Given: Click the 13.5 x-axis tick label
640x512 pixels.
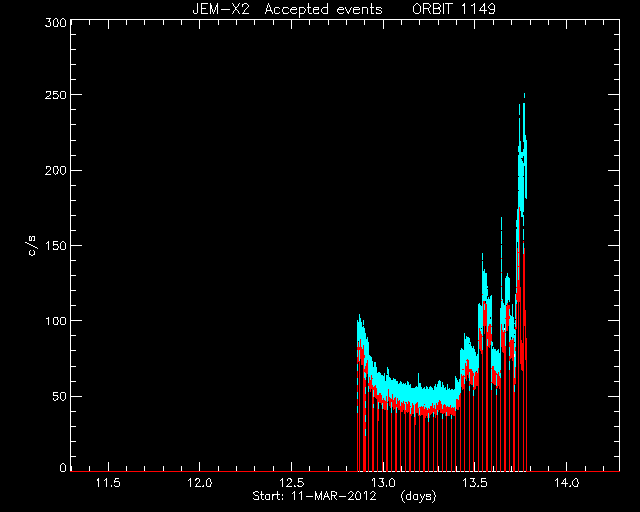Looking at the screenshot, I should pyautogui.click(x=475, y=483).
